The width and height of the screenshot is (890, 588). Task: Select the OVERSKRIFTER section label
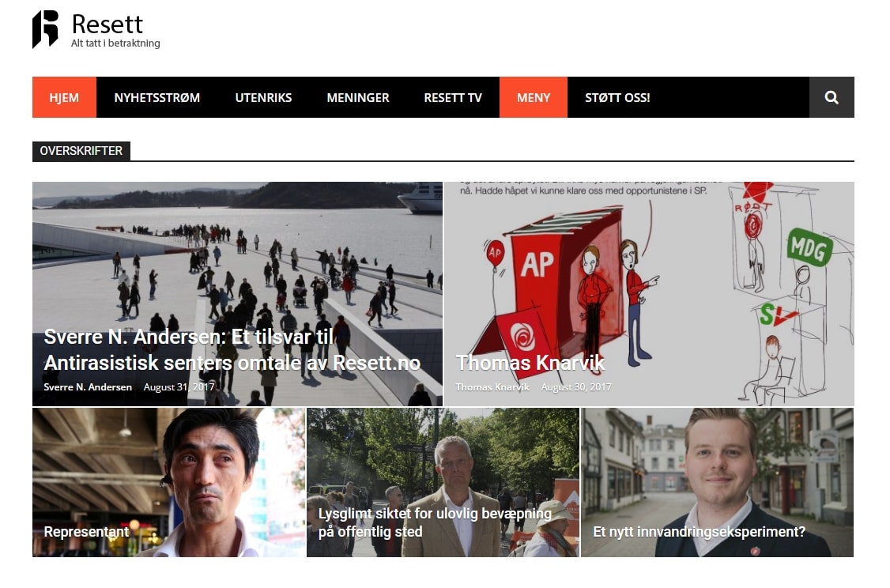pyautogui.click(x=81, y=151)
